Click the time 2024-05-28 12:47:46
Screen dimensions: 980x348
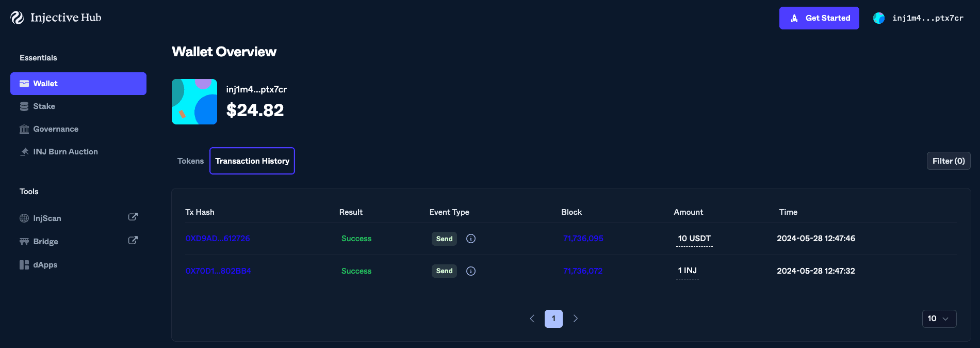click(816, 239)
